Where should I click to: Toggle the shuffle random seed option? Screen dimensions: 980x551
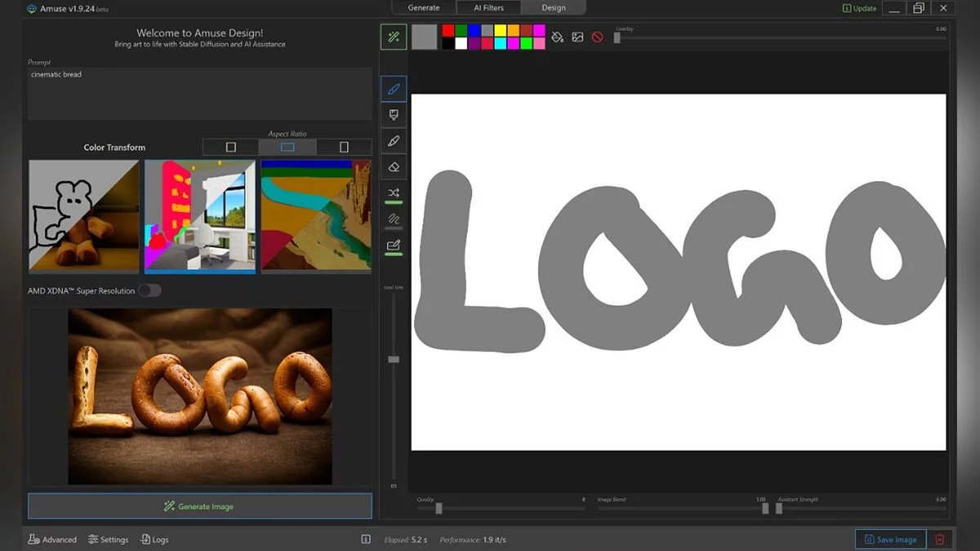click(x=394, y=193)
